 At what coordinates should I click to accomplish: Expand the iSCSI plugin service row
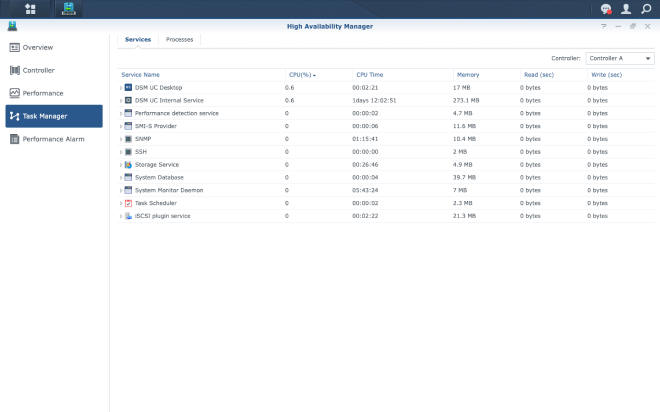coord(121,216)
